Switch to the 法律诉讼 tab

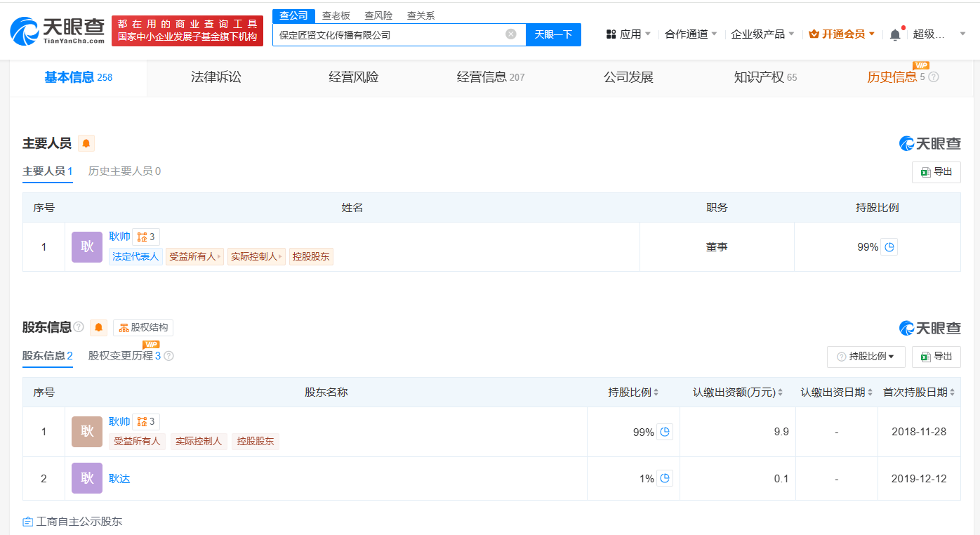tap(216, 77)
